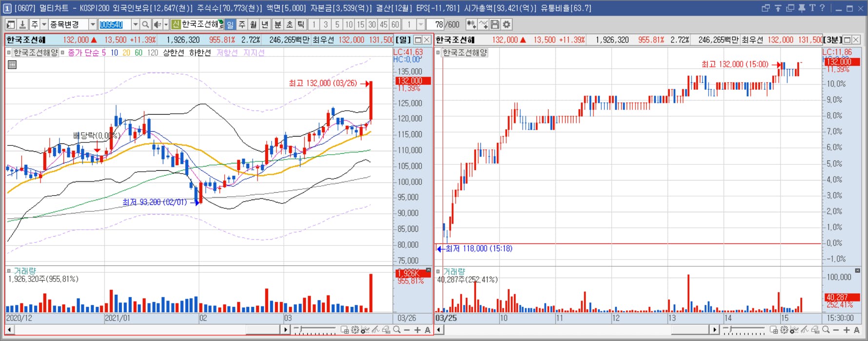This screenshot has height=341, width=868.
Task: Toggle the minute (분) period button
Action: tap(278, 24)
